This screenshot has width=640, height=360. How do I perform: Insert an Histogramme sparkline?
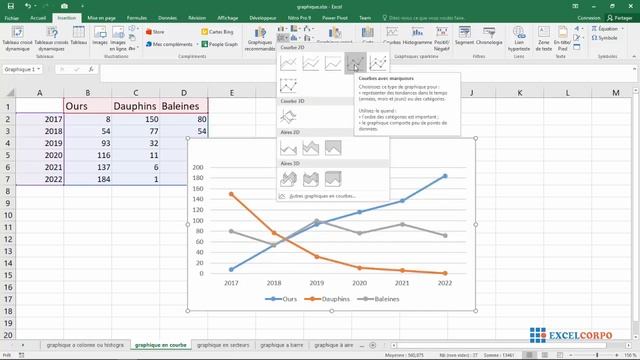[x=417, y=36]
